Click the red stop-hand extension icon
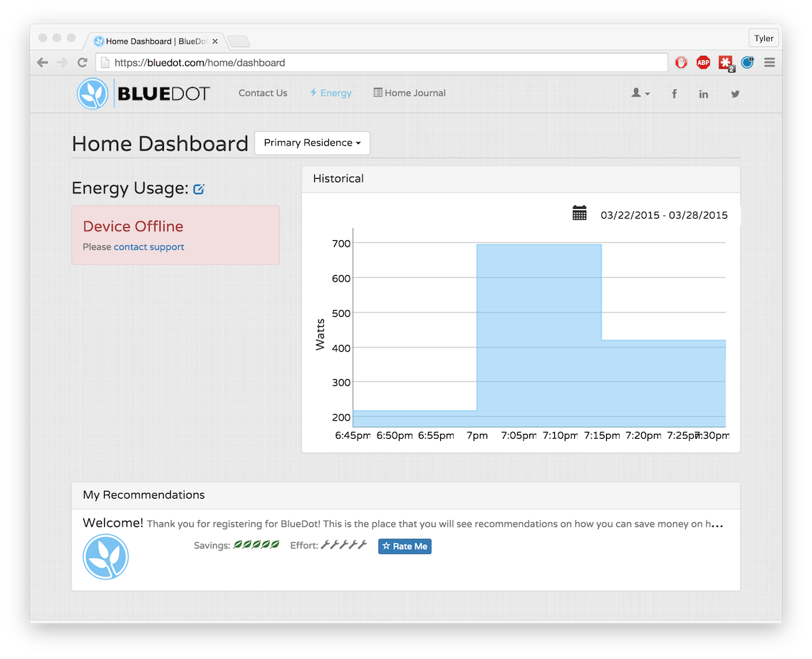Screen dimensions: 812x659 point(681,63)
